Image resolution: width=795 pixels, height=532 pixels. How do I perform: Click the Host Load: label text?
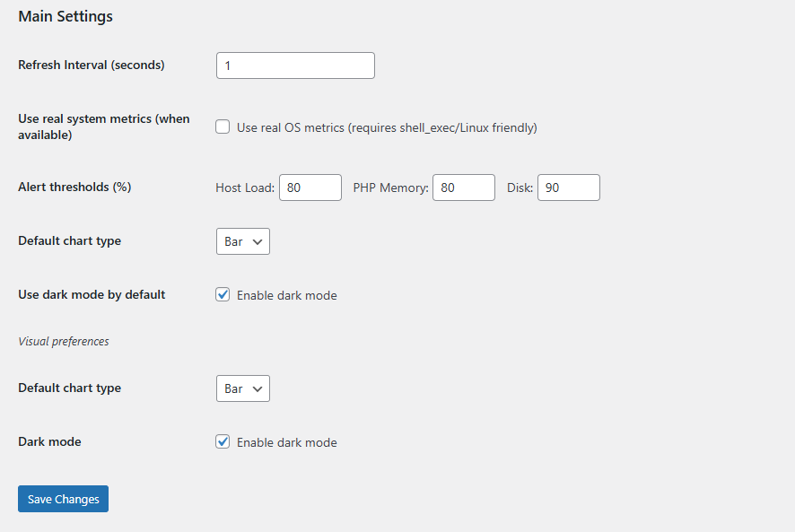tap(245, 188)
